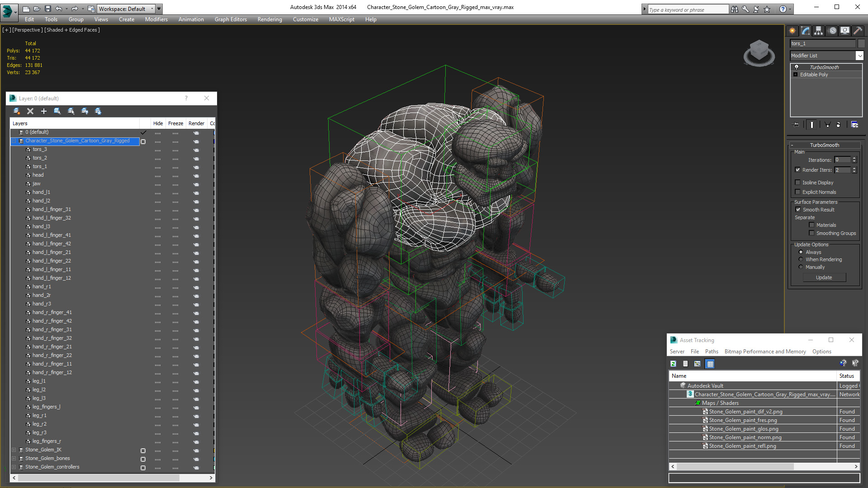Expand the Stone_Golem_IK layer

[x=14, y=450]
